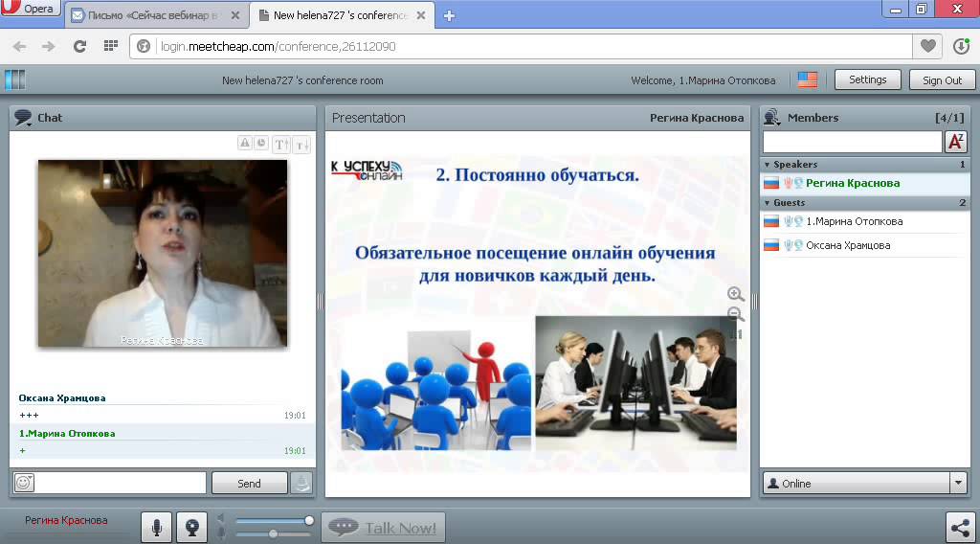This screenshot has height=544, width=980.
Task: Select guest Оксана Храмцова in members list
Action: click(865, 245)
